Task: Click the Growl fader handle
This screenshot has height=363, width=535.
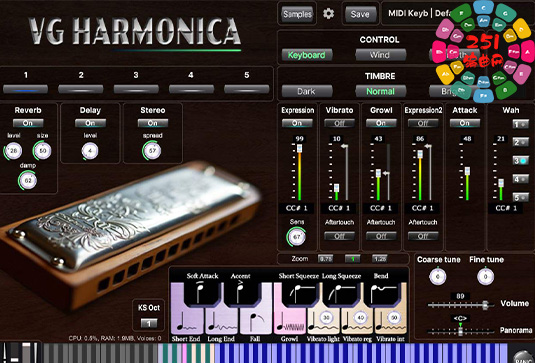Action: point(378,173)
